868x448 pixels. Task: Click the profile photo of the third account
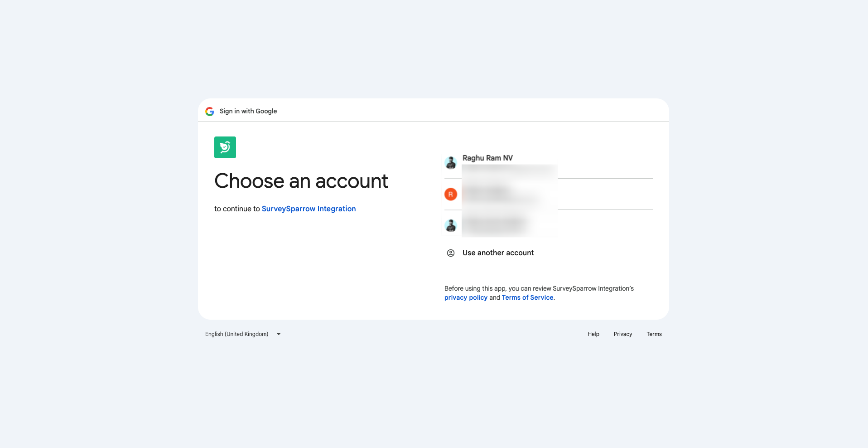click(x=451, y=225)
